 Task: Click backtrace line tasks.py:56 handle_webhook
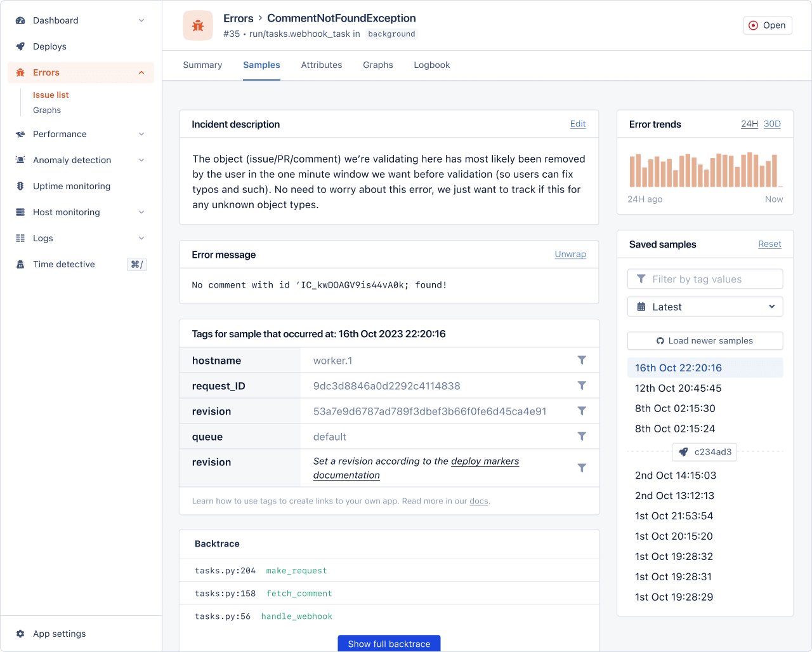tap(389, 616)
